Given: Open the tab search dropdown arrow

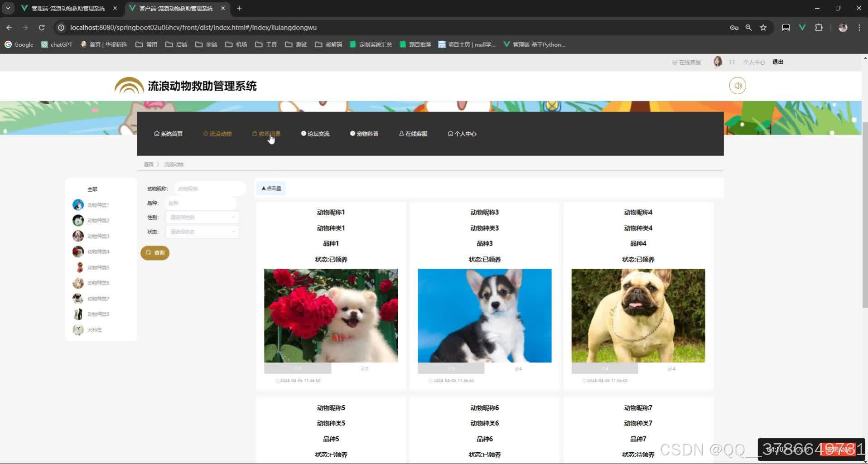Looking at the screenshot, I should [8, 8].
